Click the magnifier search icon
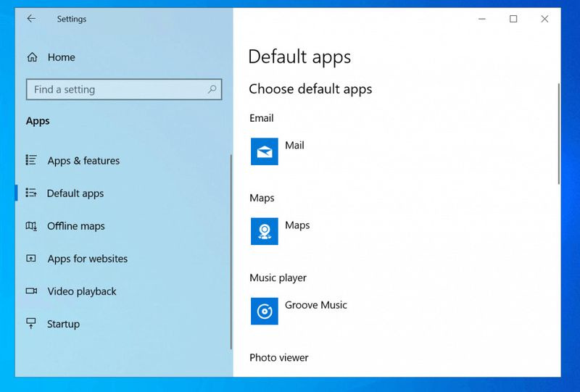Image resolution: width=580 pixels, height=392 pixels. click(x=212, y=89)
